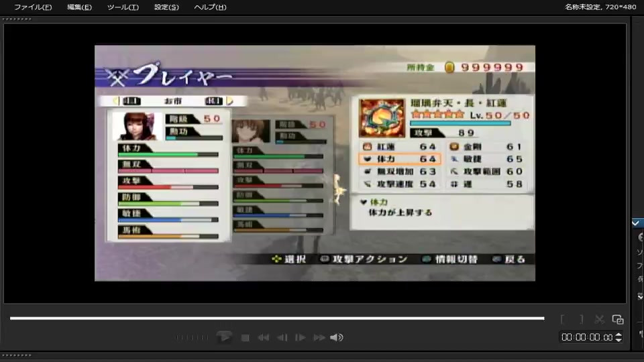Viewport: 644px width, 362px height.
Task: Step back one frame with the previous-frame icon
Action: coord(282,337)
